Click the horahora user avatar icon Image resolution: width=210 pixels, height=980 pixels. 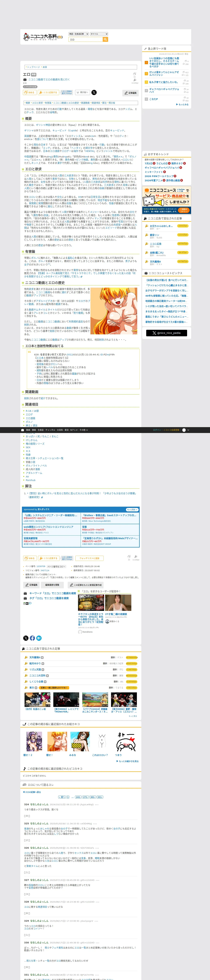coord(80,632)
